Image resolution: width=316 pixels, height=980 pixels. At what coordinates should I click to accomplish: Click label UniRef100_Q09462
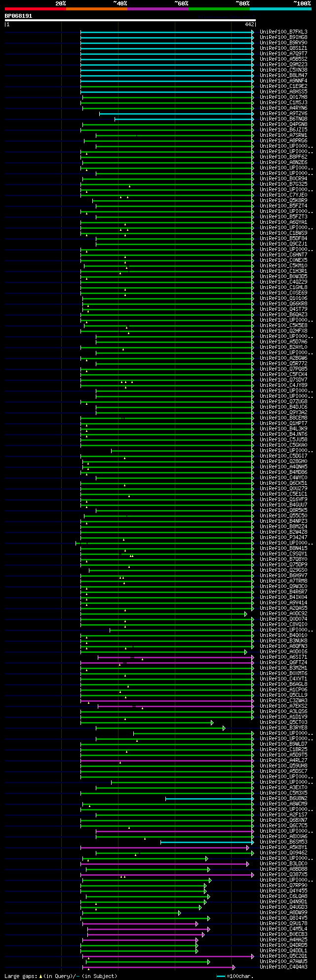pyautogui.click(x=283, y=853)
